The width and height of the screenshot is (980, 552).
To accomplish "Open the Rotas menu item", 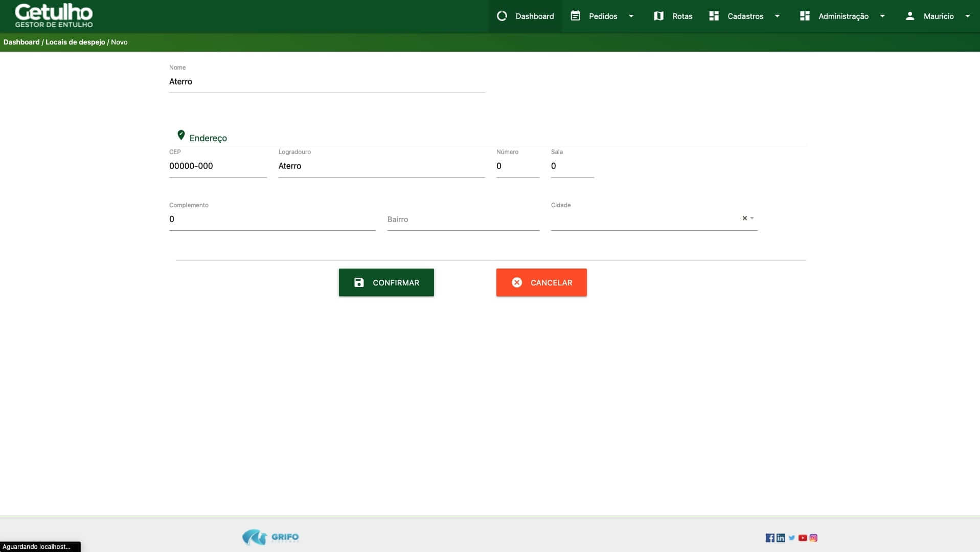I will click(673, 16).
